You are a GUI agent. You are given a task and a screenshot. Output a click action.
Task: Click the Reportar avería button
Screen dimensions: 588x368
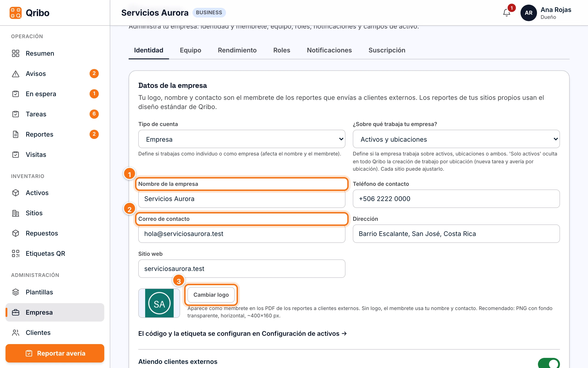tap(55, 353)
